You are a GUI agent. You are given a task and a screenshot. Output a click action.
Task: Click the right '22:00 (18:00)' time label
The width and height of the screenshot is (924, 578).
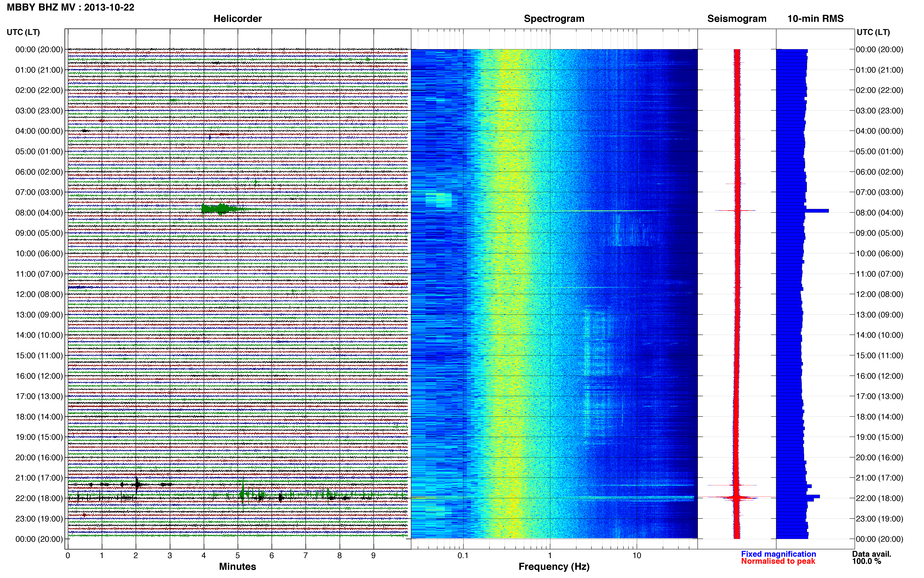[879, 498]
